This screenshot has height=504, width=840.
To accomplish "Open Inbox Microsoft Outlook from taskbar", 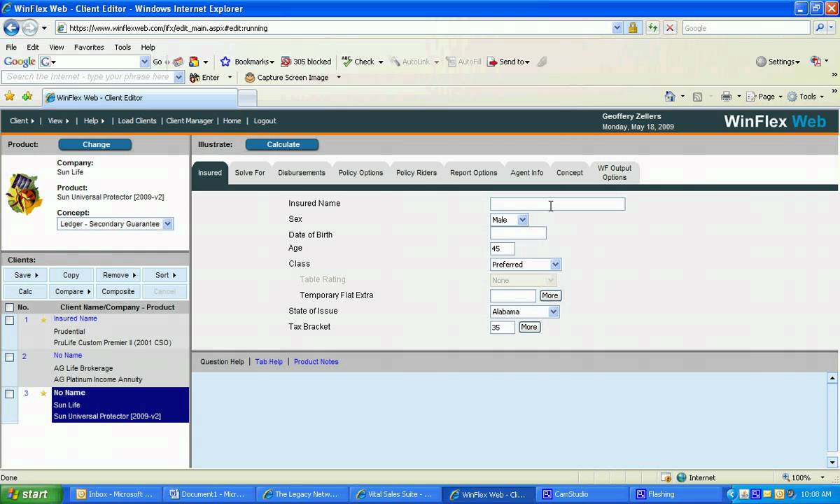I will pos(115,494).
